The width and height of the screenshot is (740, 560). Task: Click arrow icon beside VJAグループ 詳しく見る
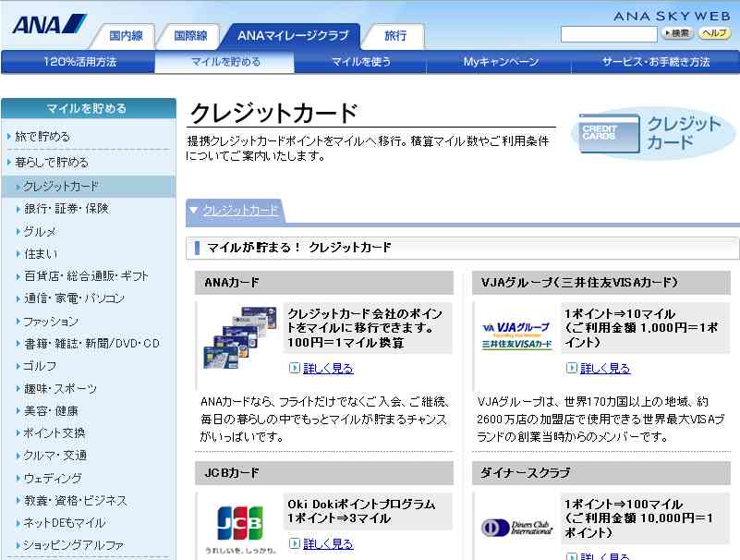572,368
